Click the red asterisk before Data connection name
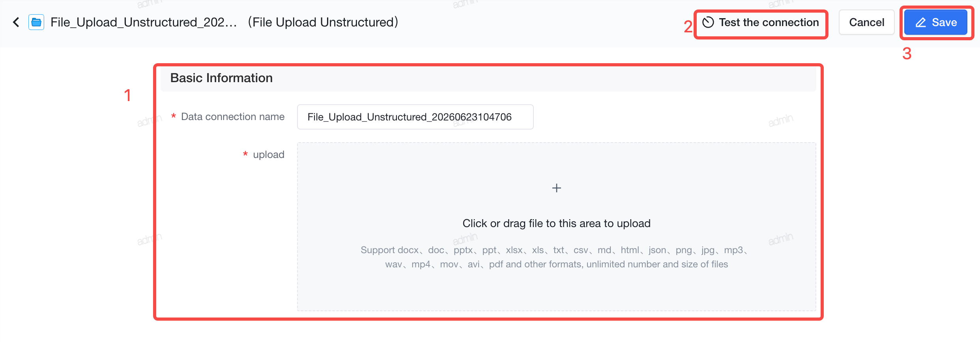This screenshot has height=342, width=980. click(x=173, y=117)
